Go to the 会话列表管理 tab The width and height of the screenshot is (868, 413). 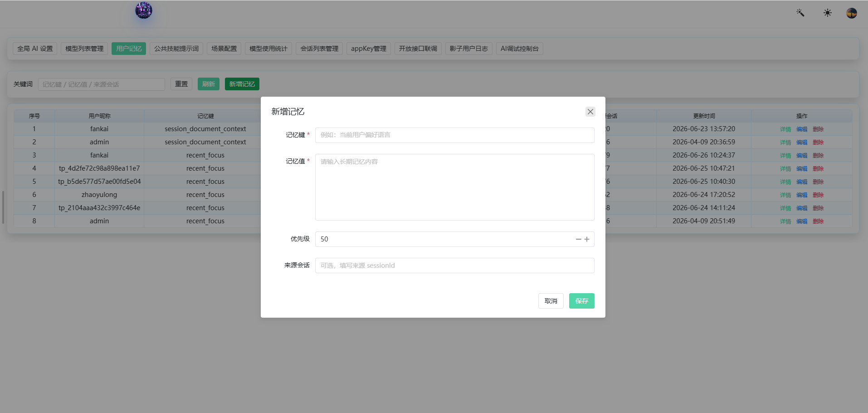[x=319, y=49]
